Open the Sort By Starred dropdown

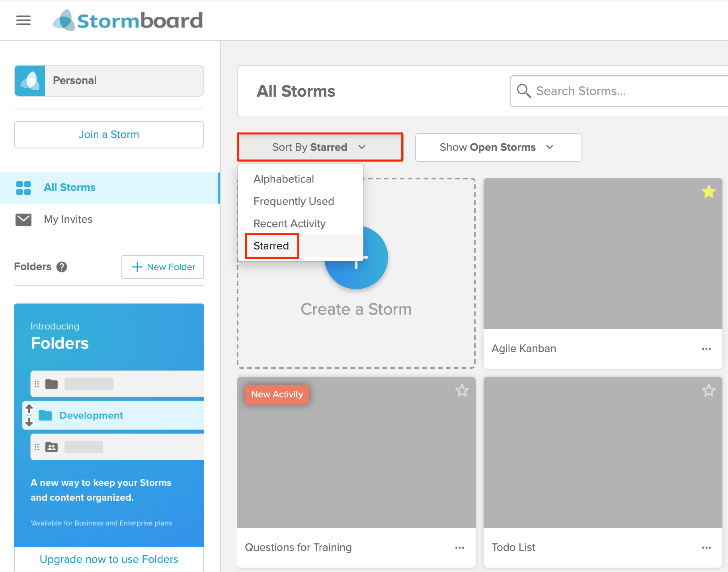click(x=320, y=147)
